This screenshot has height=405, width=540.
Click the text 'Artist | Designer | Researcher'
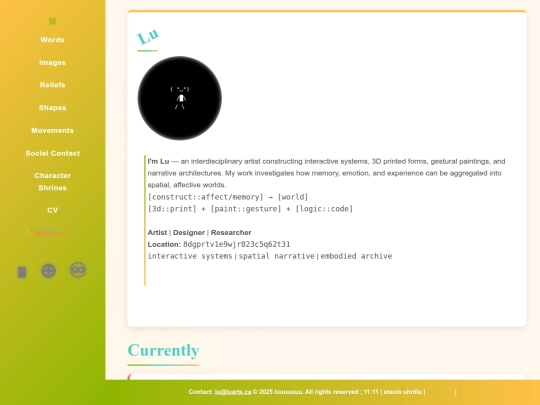tap(199, 232)
